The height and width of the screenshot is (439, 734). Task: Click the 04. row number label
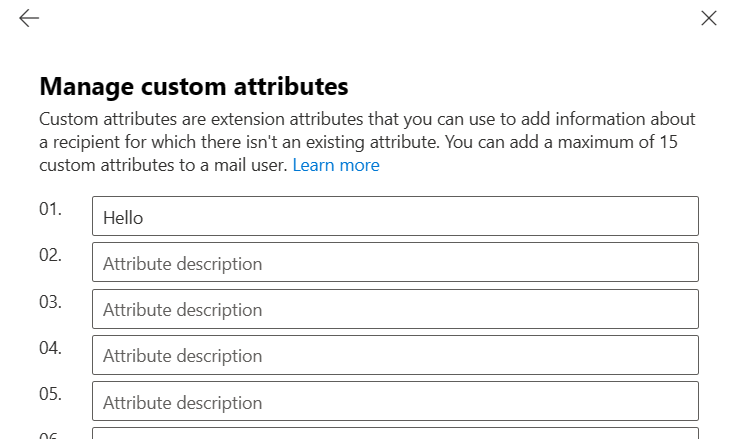pos(50,348)
